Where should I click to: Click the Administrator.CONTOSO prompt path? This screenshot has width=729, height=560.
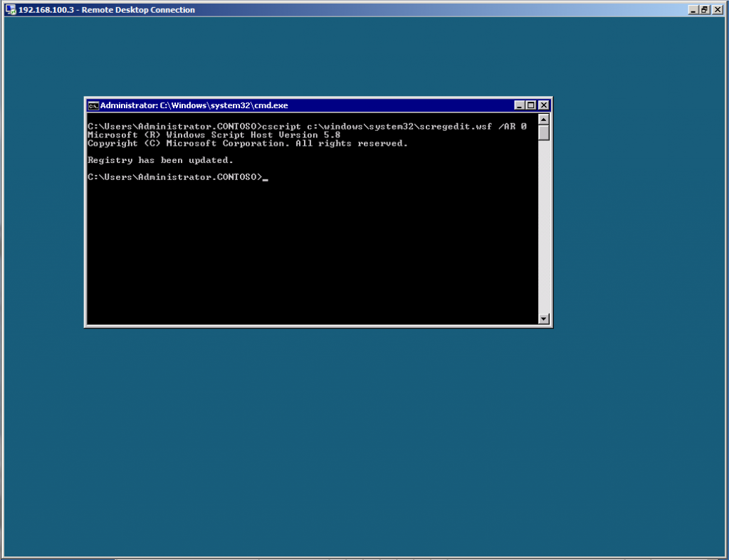173,177
